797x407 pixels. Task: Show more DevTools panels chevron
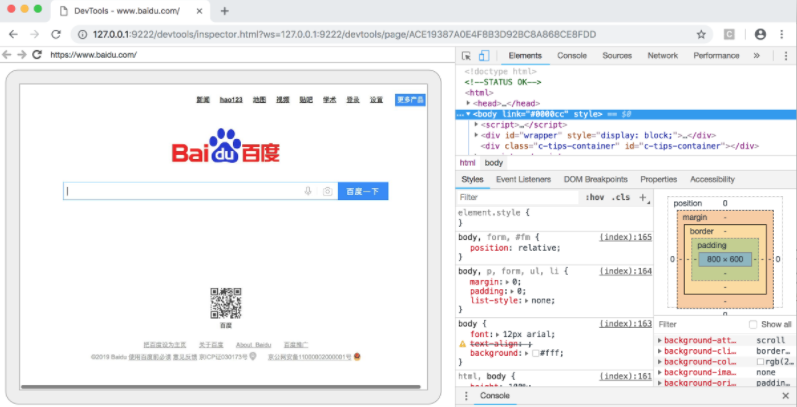(x=756, y=56)
